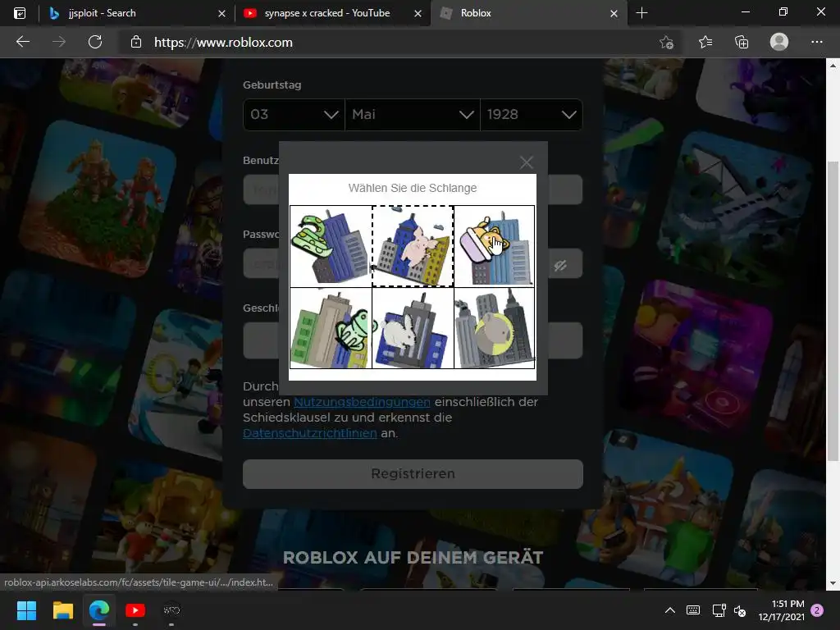Toggle password visibility eye icon
This screenshot has width=840, height=630.
tap(560, 265)
